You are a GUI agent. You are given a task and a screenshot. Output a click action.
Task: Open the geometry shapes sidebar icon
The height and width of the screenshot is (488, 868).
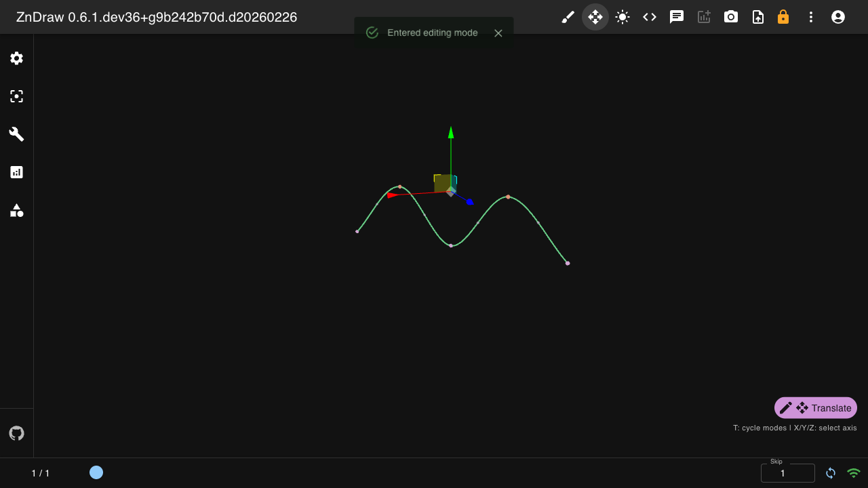tap(17, 210)
